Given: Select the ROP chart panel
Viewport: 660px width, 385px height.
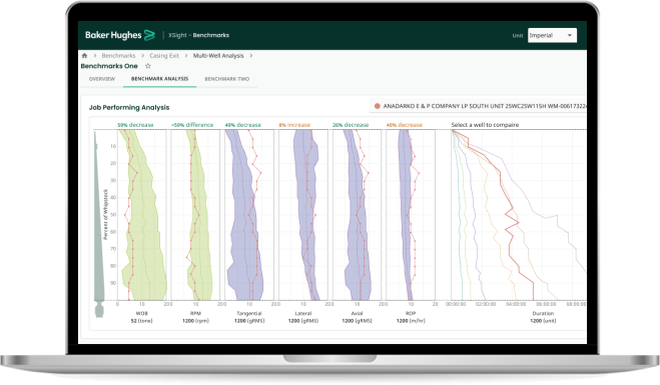Looking at the screenshot, I should (x=410, y=215).
